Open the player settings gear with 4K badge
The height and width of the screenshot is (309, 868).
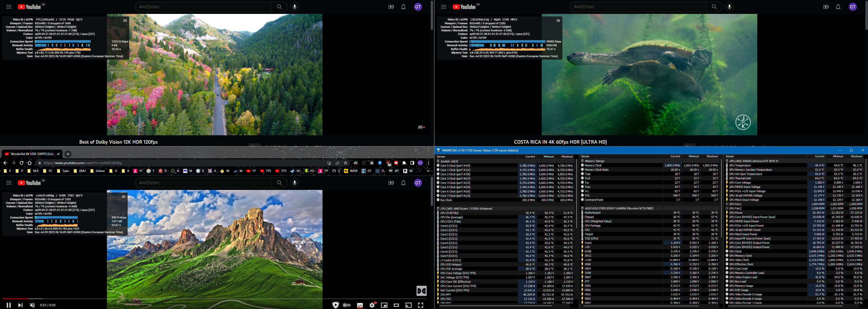tap(372, 305)
